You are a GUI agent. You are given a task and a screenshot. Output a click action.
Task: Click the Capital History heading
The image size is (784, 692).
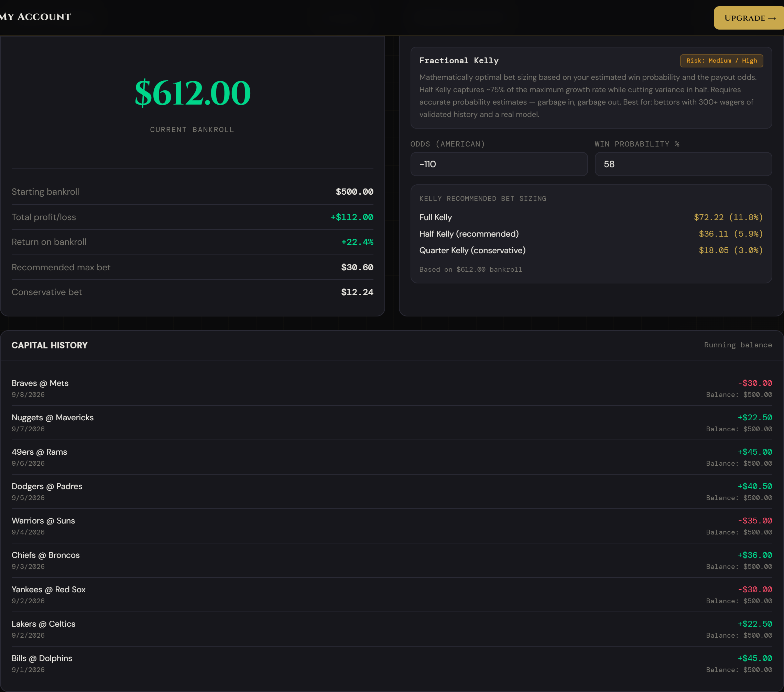coord(50,345)
